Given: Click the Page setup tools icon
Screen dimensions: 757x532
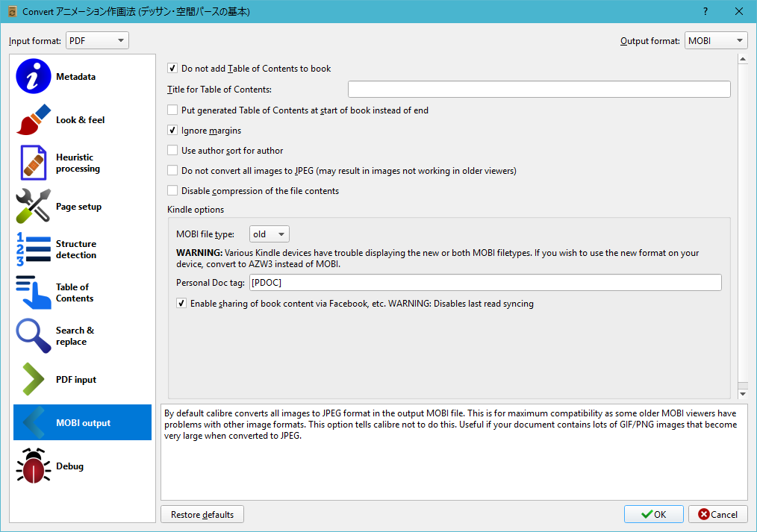Looking at the screenshot, I should point(34,206).
